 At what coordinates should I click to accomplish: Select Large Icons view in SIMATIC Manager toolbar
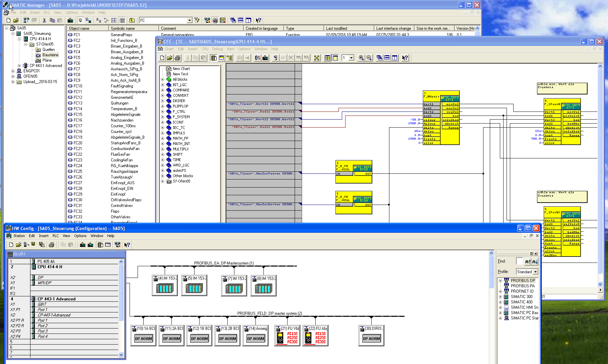pos(99,20)
